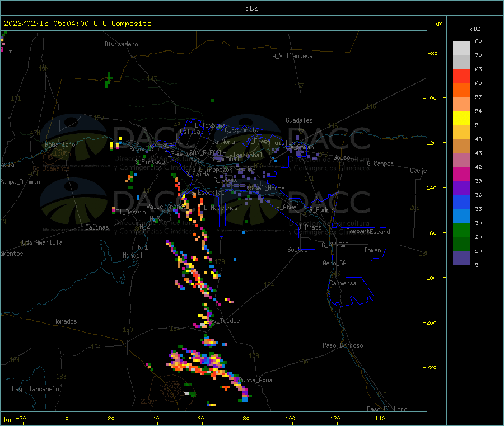Click the Bowen place label

[372, 250]
